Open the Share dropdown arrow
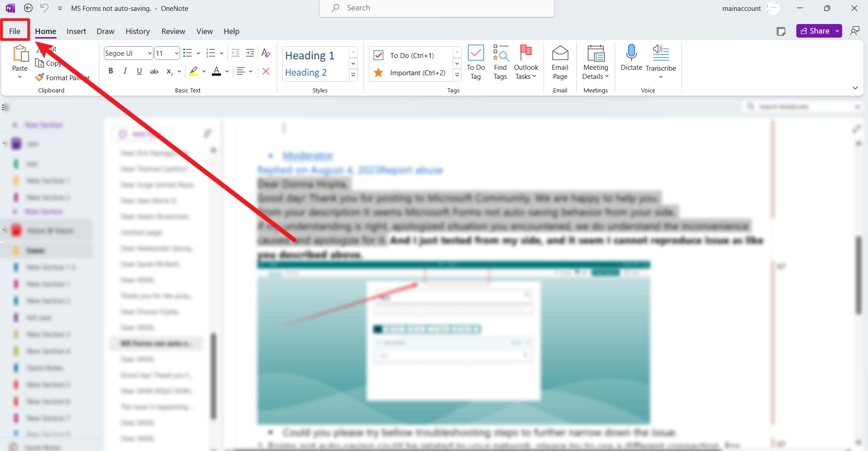 click(x=838, y=31)
